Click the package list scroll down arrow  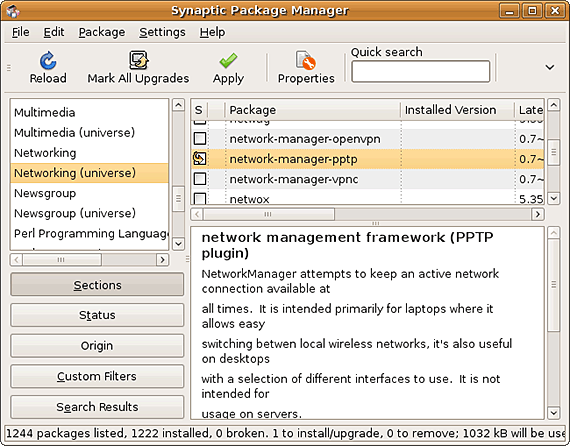point(554,198)
